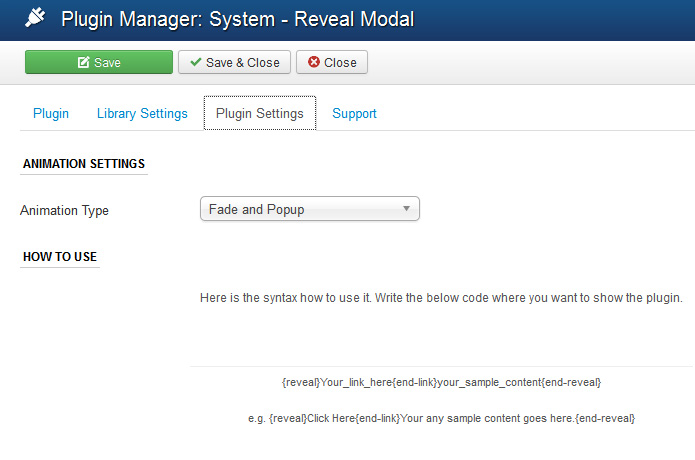Viewport: 695px width, 460px height.
Task: Click the dropdown arrow beside Fade and Popup
Action: 406,208
